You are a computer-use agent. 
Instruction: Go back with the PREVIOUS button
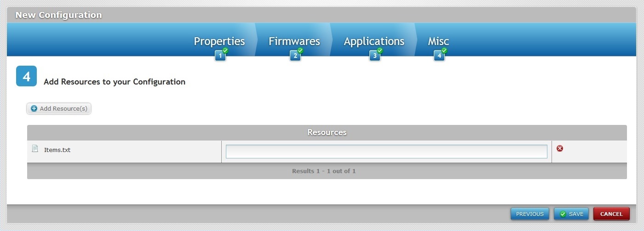pyautogui.click(x=530, y=214)
